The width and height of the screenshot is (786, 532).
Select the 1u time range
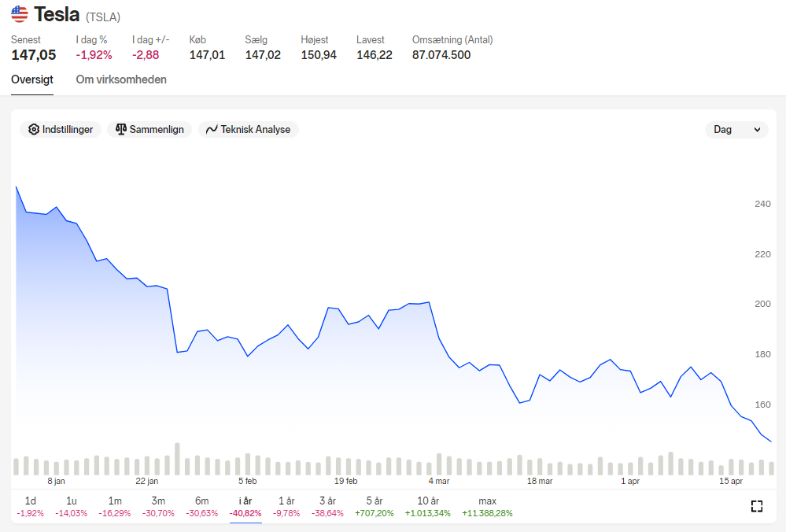tap(71, 507)
